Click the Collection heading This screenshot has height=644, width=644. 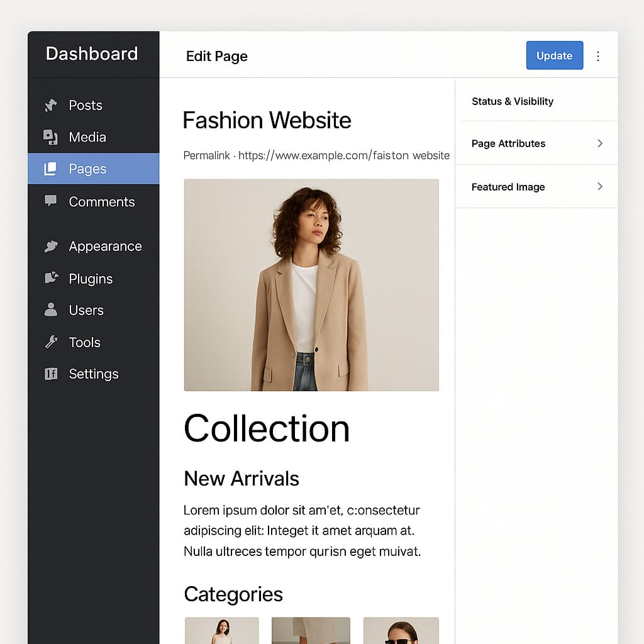267,428
